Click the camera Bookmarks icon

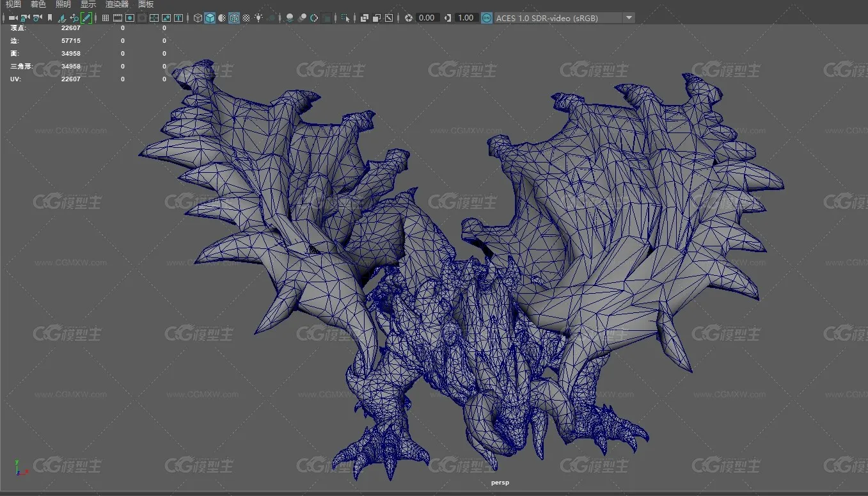tap(49, 18)
